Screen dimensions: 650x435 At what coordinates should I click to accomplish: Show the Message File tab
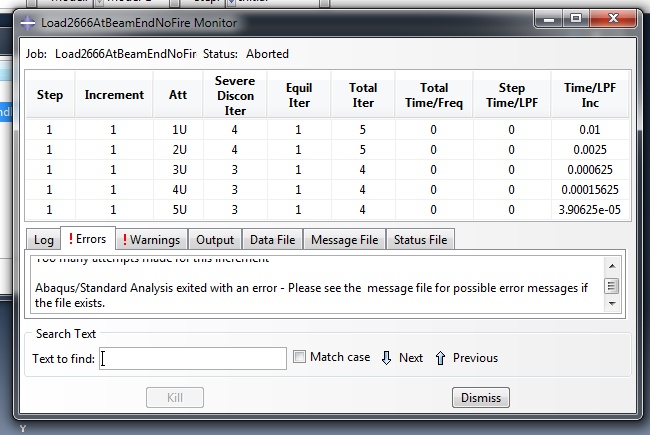pos(344,240)
